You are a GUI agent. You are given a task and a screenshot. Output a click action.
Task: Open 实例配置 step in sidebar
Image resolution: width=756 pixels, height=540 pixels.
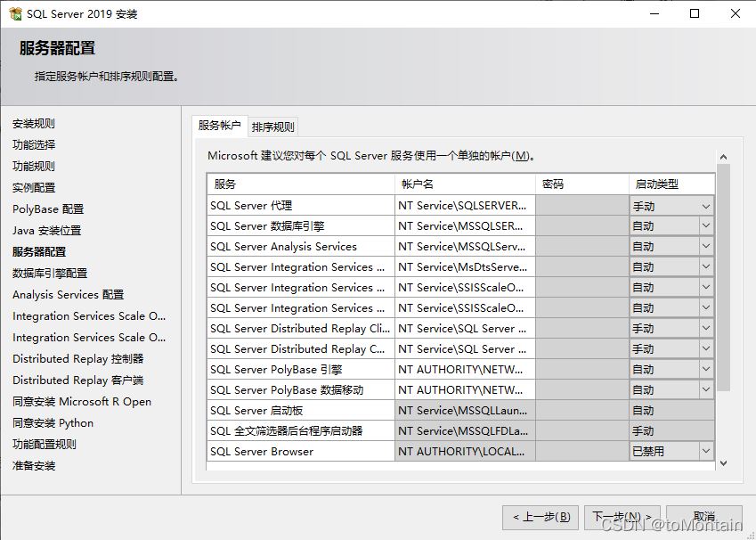point(34,188)
